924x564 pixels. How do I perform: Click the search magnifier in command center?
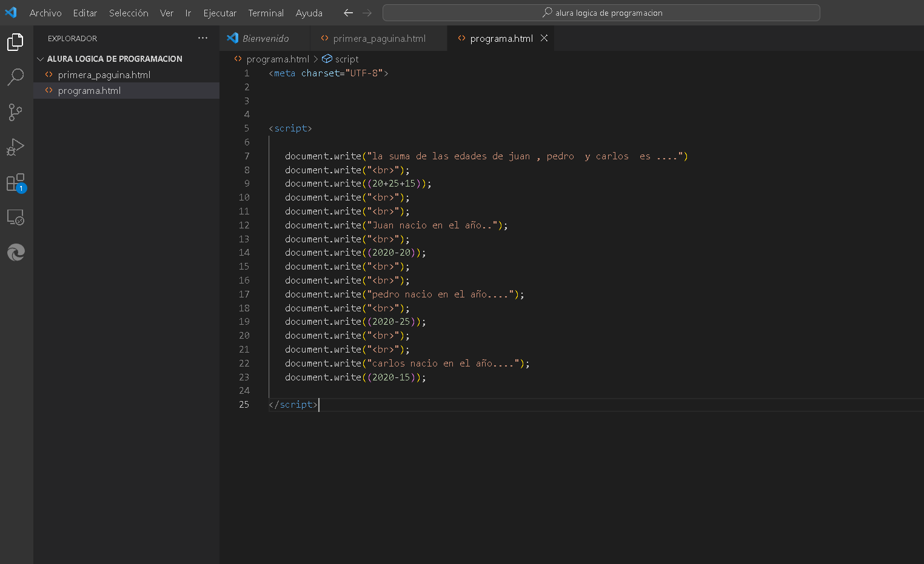click(x=547, y=13)
